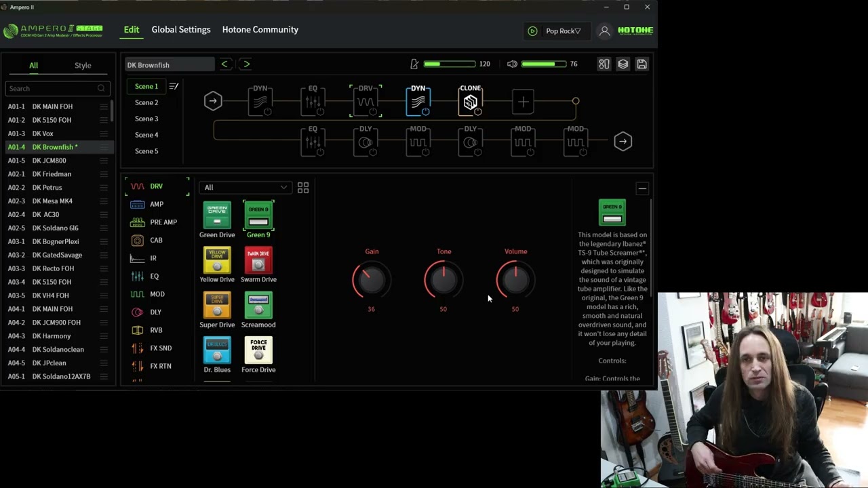Select the highlighted DYN block
Viewport: 868px width, 488px height.
[418, 102]
